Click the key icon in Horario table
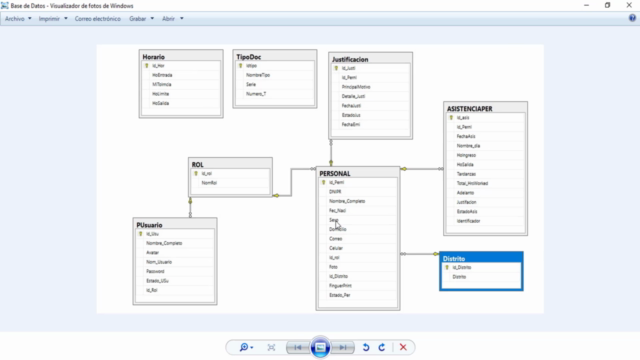The height and width of the screenshot is (360, 640). point(147,66)
